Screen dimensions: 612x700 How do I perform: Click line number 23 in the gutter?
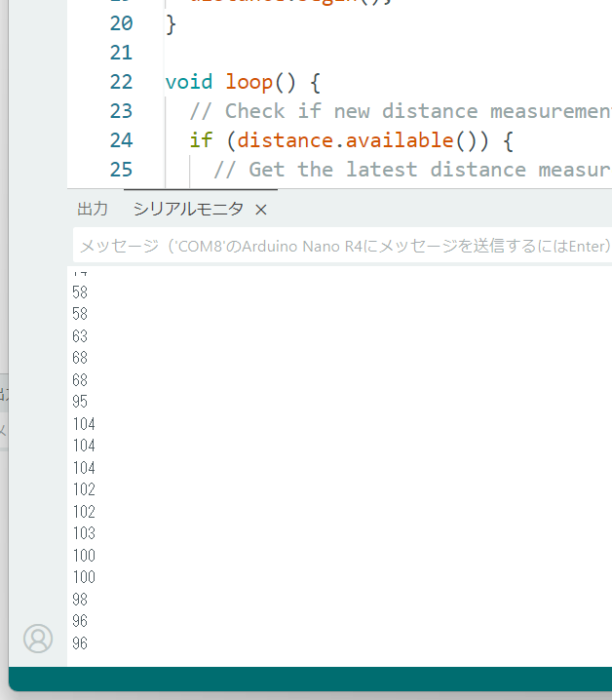[121, 111]
